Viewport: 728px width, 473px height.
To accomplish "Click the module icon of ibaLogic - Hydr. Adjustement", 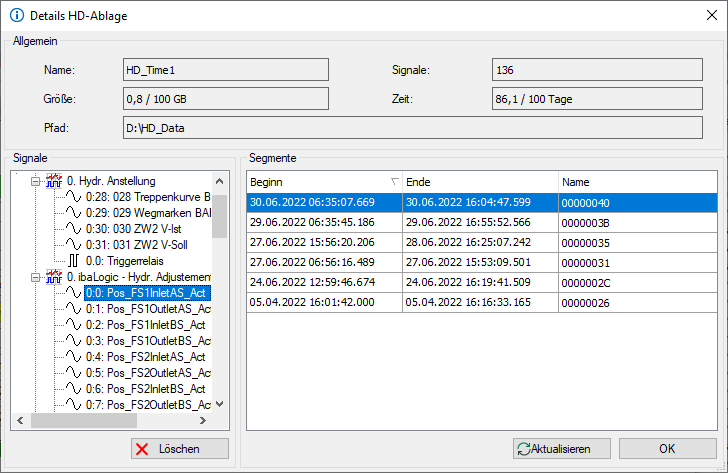I will pos(54,277).
